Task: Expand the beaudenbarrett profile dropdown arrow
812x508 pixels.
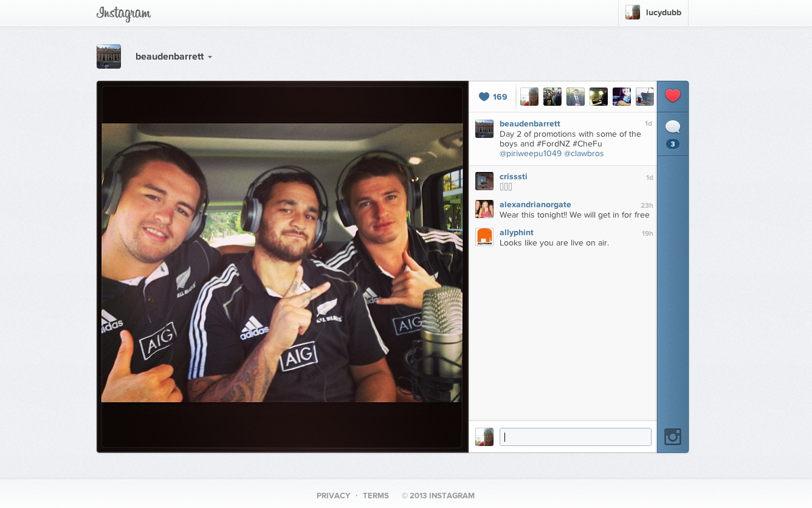Action: point(210,57)
